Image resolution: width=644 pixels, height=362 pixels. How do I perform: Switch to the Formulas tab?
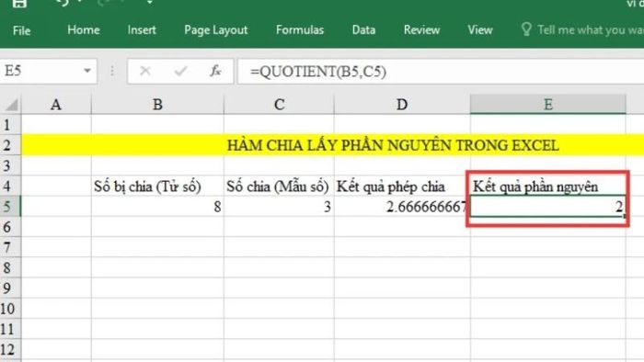(x=300, y=30)
